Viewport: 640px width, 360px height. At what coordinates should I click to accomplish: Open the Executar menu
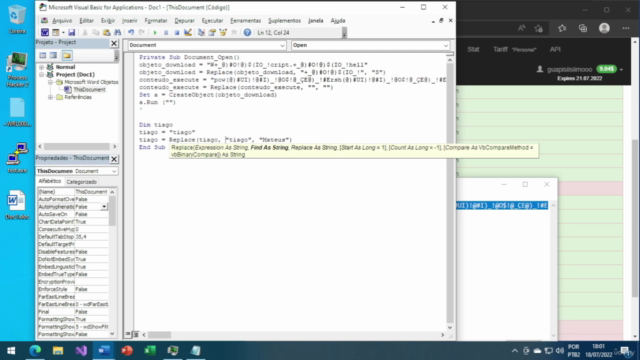212,20
